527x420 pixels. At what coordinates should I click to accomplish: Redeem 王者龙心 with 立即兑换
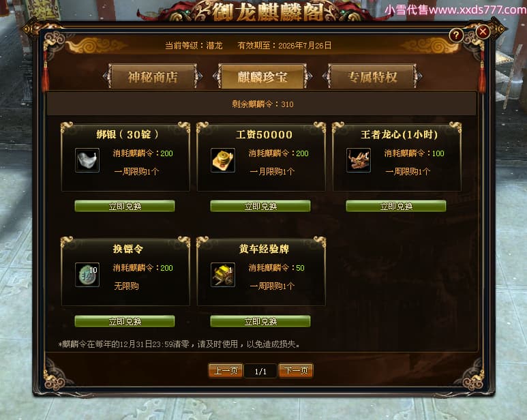coord(396,206)
